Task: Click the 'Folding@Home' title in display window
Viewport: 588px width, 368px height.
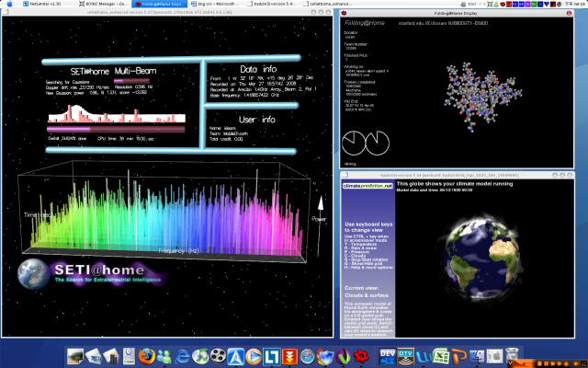Action: [x=365, y=23]
